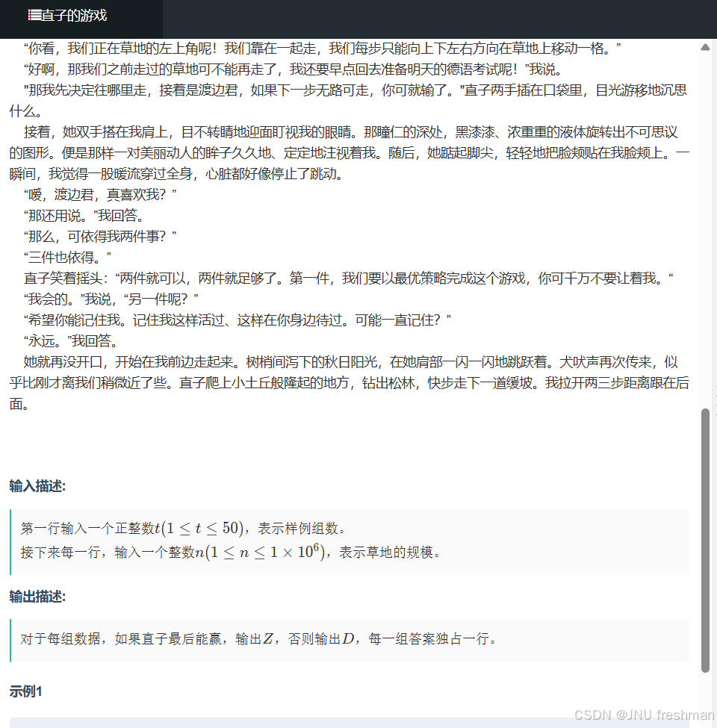
Task: Click the line starting “希望你能记住我
Action: click(238, 320)
